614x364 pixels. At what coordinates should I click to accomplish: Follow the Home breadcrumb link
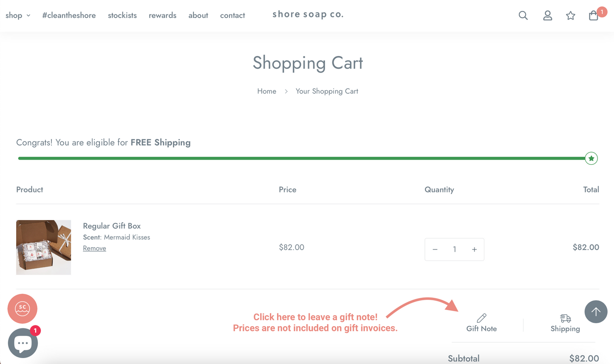[267, 91]
